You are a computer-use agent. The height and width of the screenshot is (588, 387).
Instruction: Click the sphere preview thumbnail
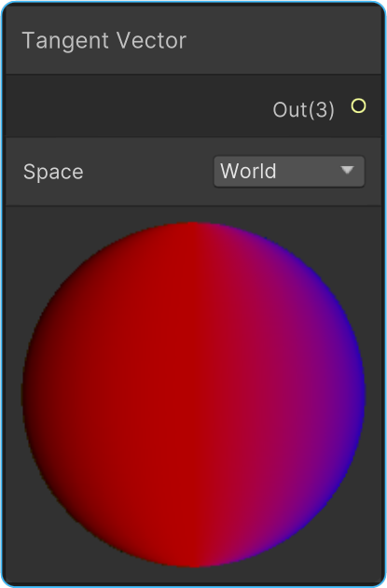tap(194, 394)
